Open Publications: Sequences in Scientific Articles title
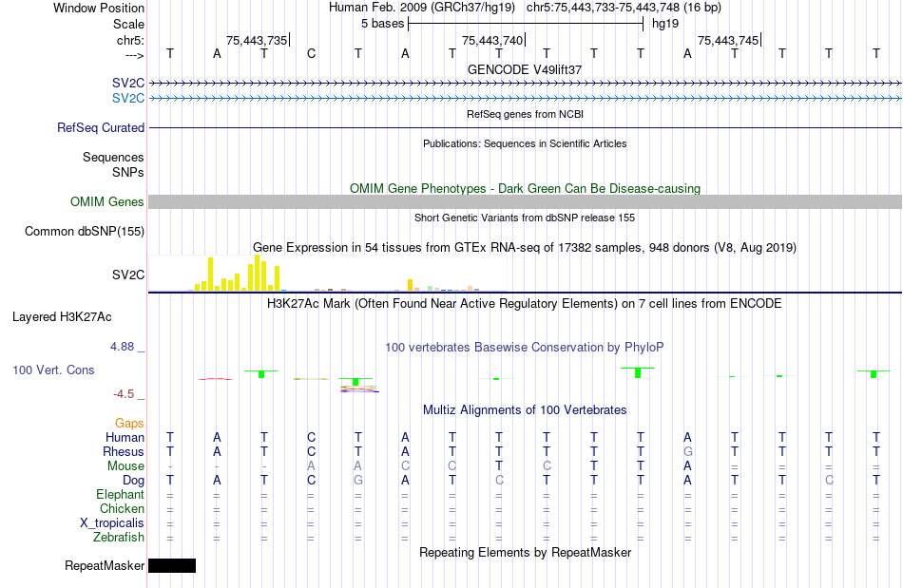The image size is (903, 588). click(525, 143)
